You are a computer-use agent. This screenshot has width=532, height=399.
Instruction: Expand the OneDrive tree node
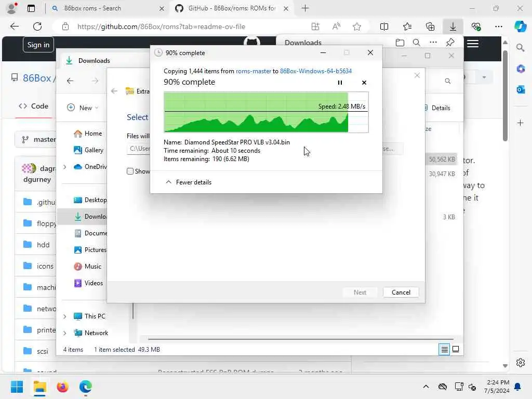click(x=64, y=167)
